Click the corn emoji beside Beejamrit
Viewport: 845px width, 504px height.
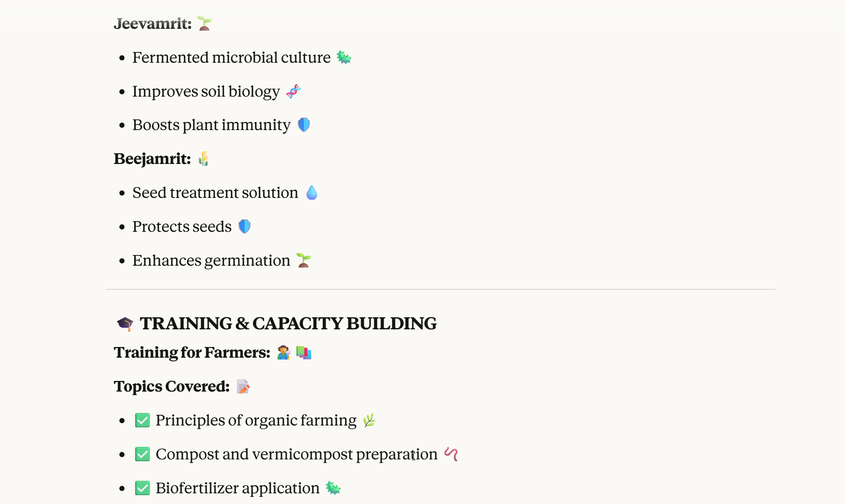click(x=203, y=159)
